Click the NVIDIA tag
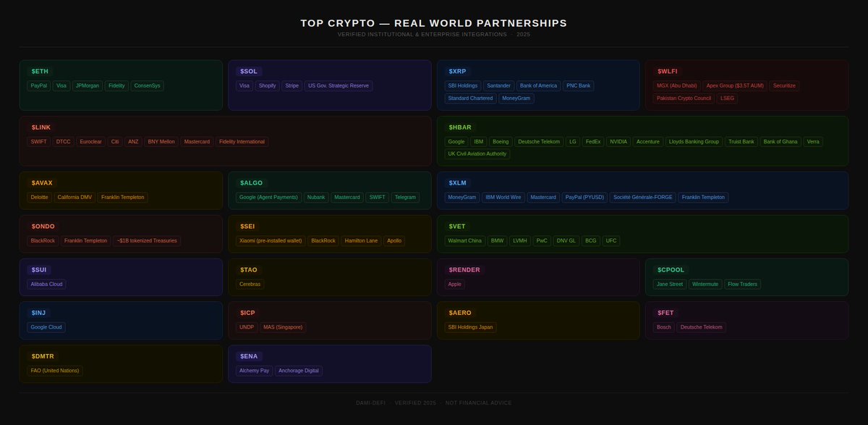Image resolution: width=868 pixels, height=425 pixels. (x=618, y=141)
